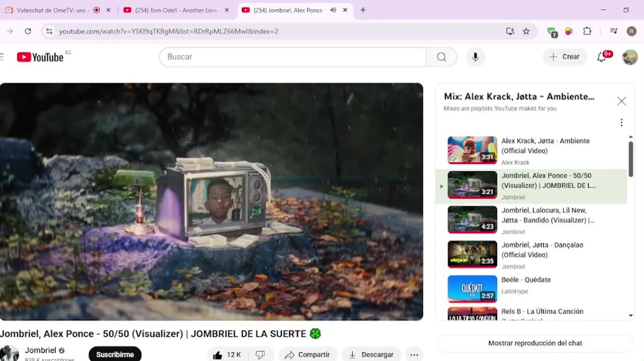Open the Chrome profile avatar
This screenshot has width=644, height=361.
click(x=631, y=31)
